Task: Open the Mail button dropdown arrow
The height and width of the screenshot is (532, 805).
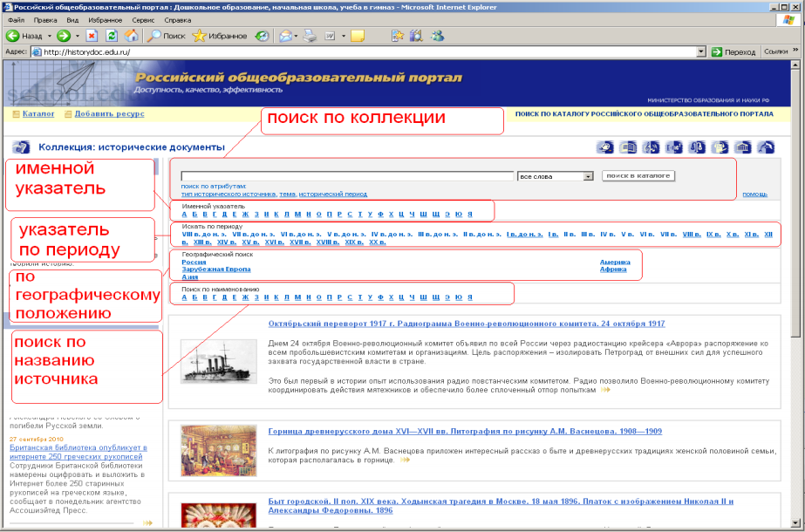Action: [x=297, y=36]
